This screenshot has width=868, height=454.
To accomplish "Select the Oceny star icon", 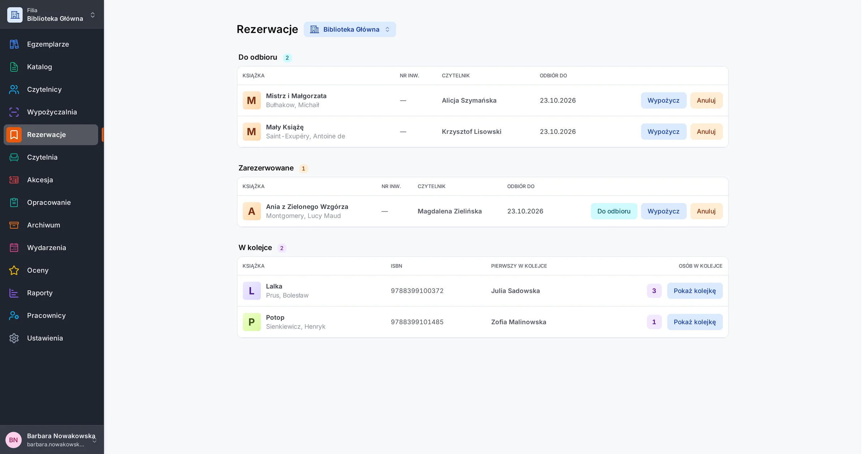I will coord(14,270).
